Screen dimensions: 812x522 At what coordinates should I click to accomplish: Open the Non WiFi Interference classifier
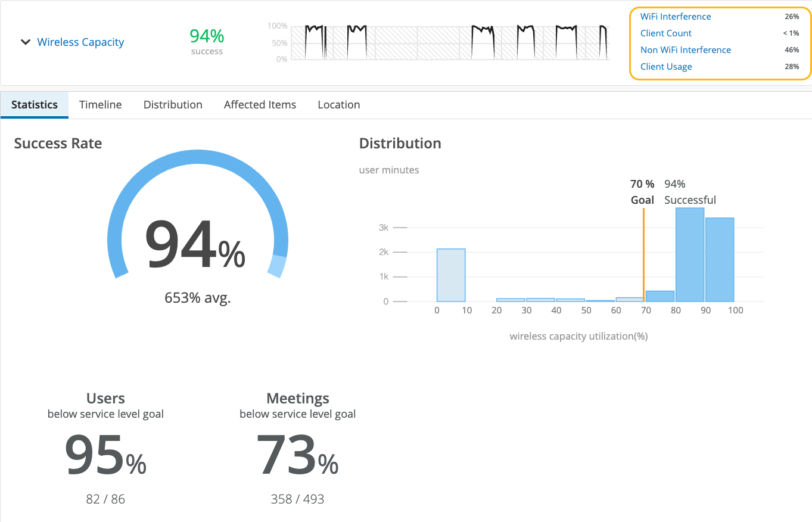685,50
